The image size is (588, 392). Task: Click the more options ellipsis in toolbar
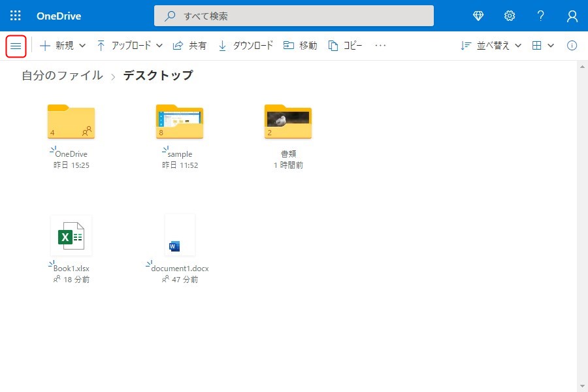click(380, 46)
